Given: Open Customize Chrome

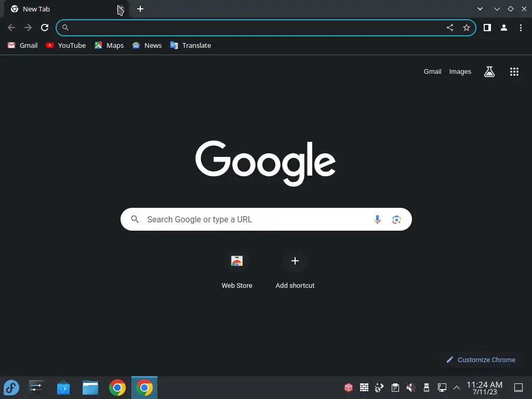Looking at the screenshot, I should [481, 360].
